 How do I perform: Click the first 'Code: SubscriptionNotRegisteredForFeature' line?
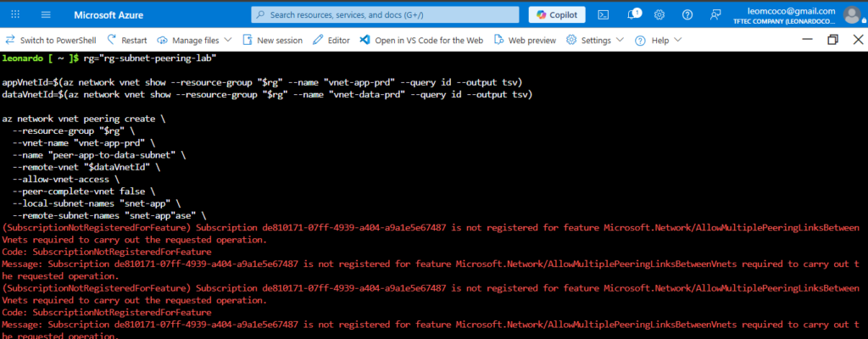(107, 252)
